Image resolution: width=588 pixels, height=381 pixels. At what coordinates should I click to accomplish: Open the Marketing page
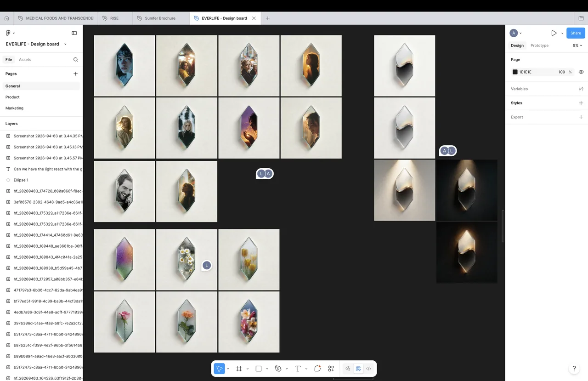point(14,108)
